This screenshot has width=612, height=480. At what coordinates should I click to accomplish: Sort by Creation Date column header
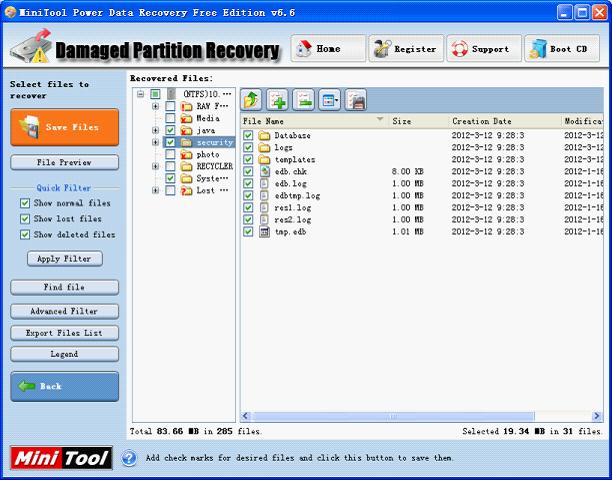coord(505,121)
